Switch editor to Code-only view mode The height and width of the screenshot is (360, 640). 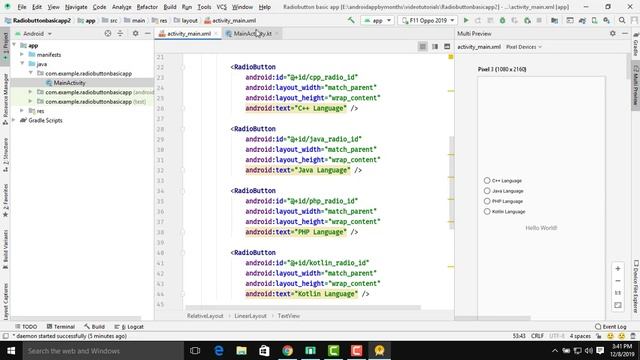422,47
